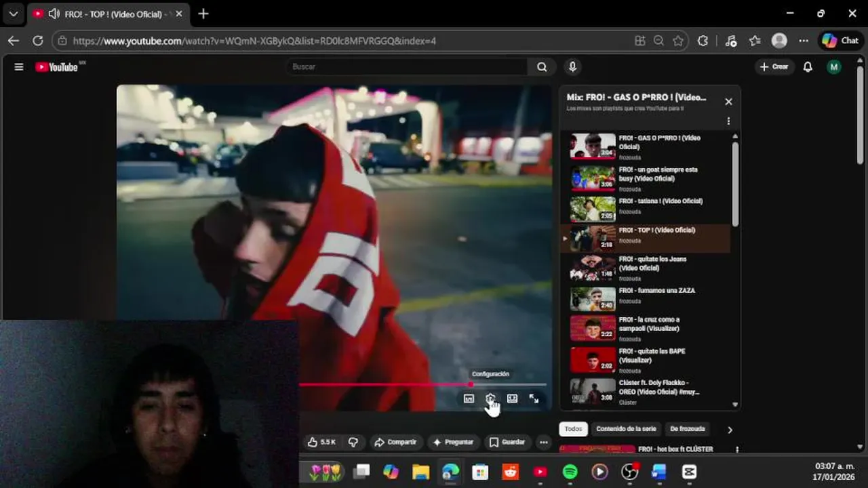The height and width of the screenshot is (488, 868).
Task: Open the taskbar clock and date
Action: tap(834, 472)
